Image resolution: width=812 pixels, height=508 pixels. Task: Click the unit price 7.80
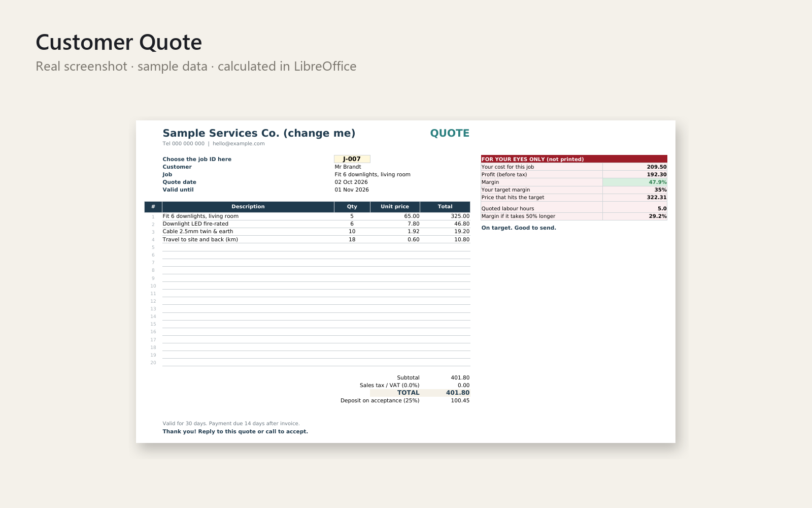[x=414, y=224]
